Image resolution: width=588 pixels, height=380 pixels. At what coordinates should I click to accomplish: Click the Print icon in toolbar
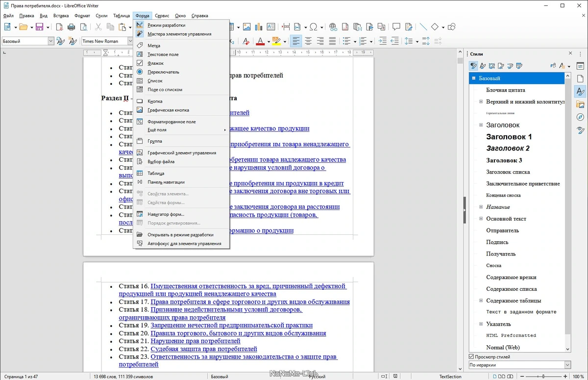pos(72,27)
